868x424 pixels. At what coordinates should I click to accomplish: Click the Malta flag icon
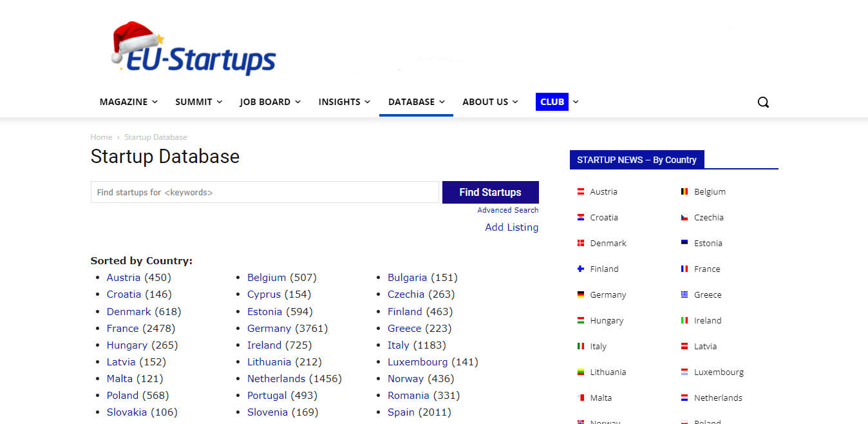580,398
